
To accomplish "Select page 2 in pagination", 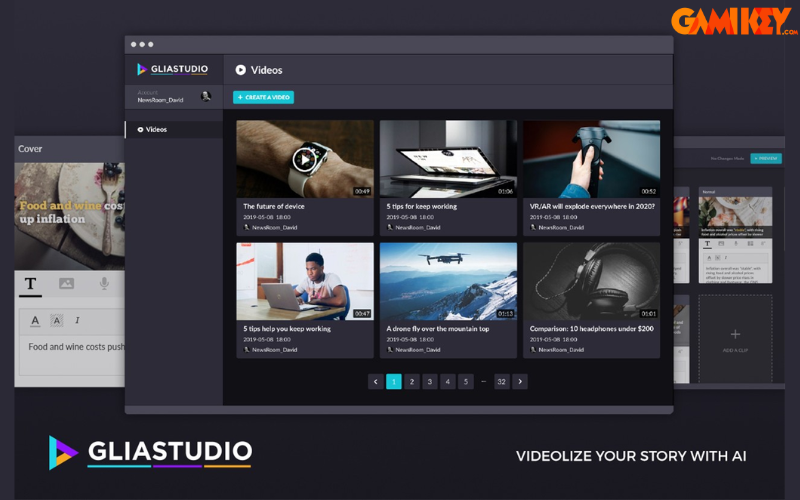I will [412, 382].
